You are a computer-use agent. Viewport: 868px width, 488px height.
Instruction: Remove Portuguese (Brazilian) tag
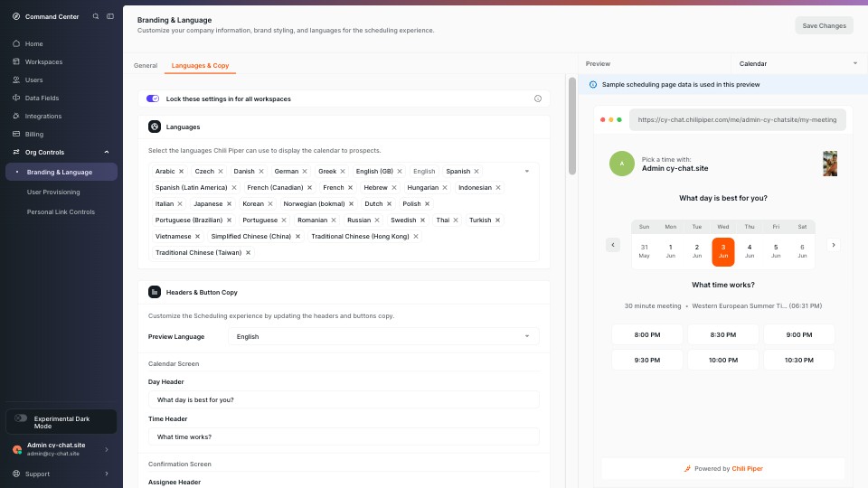229,221
